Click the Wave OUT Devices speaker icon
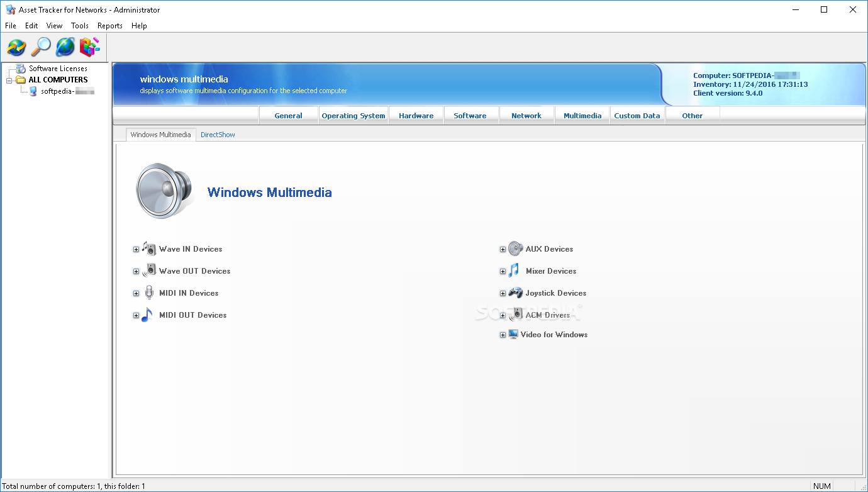Screen dimensions: 868x492 coord(148,271)
